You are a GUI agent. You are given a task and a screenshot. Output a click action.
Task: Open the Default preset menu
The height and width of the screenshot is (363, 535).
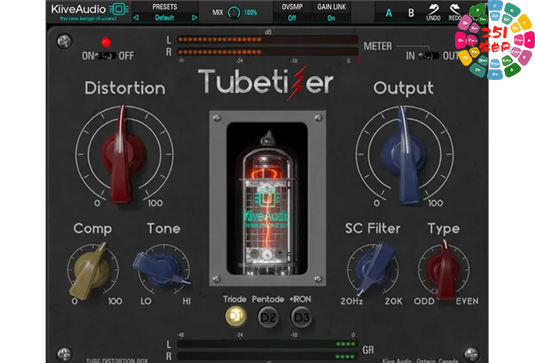[165, 18]
